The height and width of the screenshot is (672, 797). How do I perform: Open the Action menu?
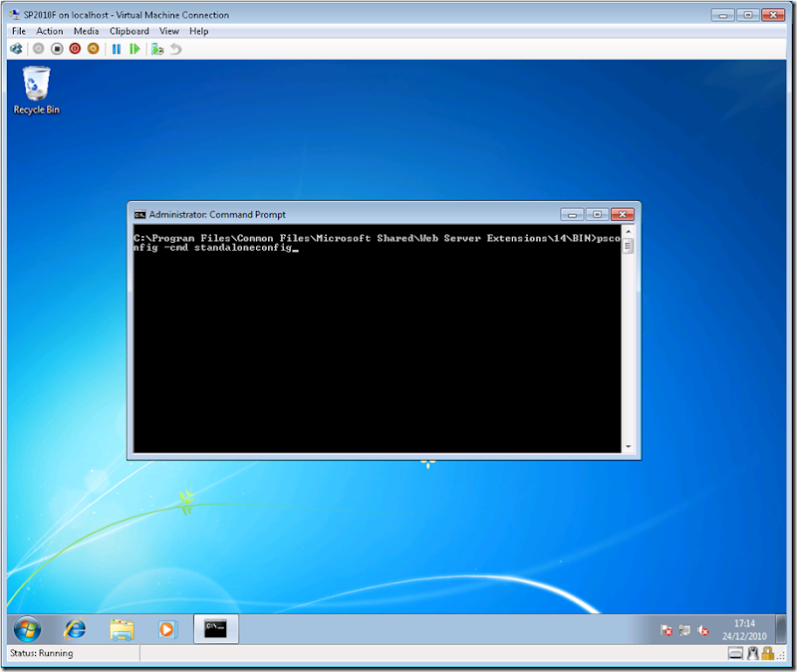[x=49, y=31]
